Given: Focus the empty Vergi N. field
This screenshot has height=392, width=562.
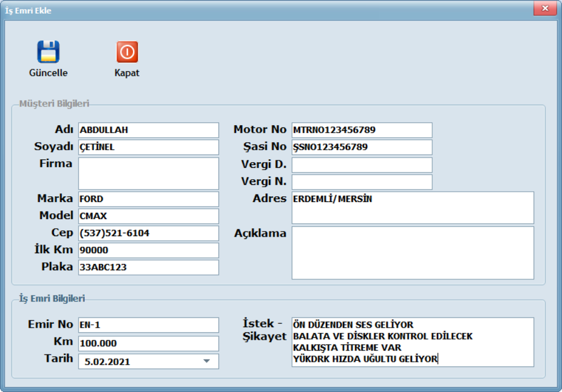Looking at the screenshot, I should 362,182.
